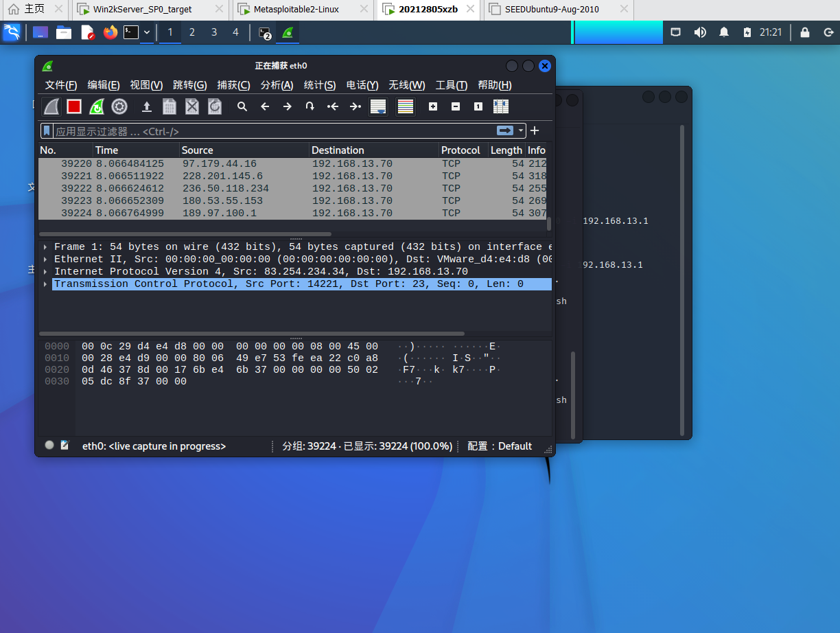Expand Internet Protocol Version 4 row

pos(46,271)
